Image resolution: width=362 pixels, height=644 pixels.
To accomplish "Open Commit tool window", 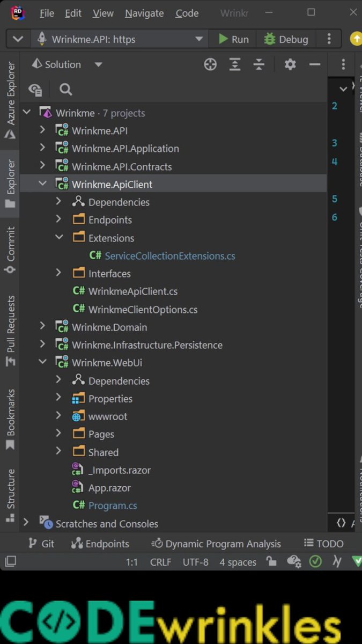I will coord(10,250).
